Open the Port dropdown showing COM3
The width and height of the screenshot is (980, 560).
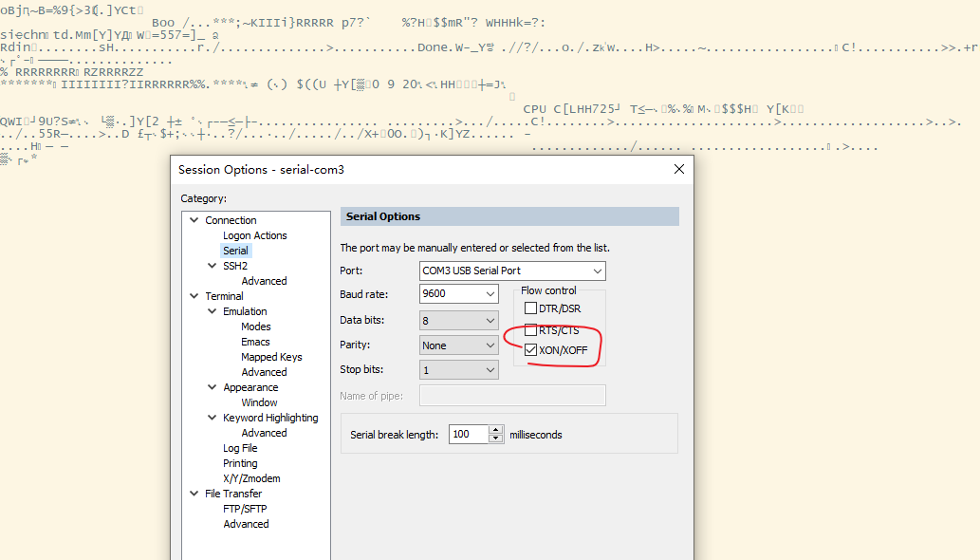[x=596, y=271]
